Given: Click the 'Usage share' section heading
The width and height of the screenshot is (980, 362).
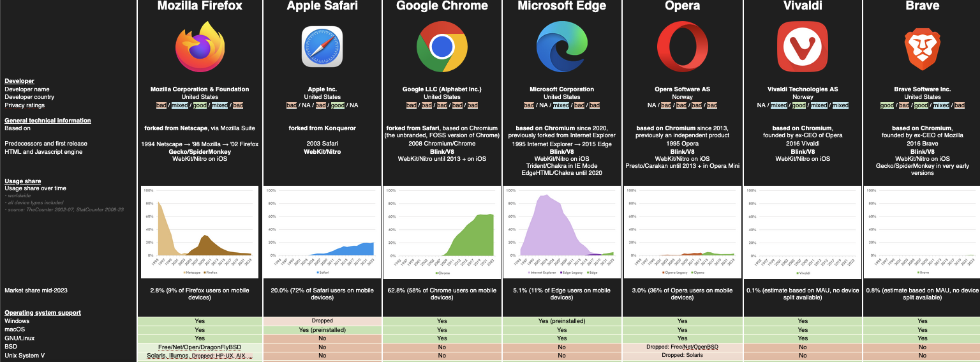Looking at the screenshot, I should tap(23, 181).
